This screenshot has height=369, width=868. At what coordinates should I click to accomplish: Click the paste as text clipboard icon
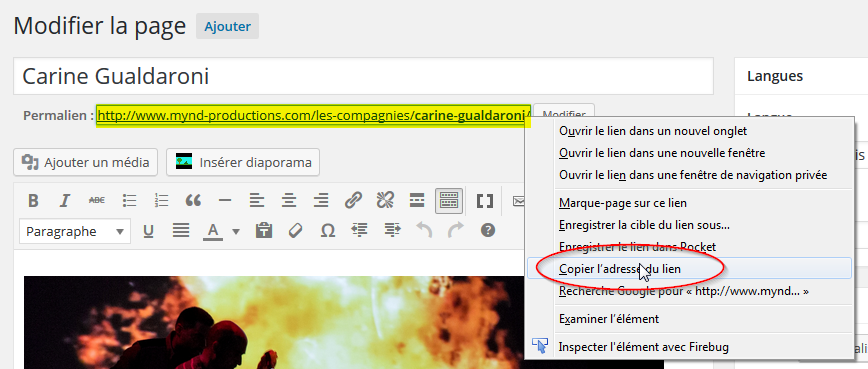[x=264, y=231]
